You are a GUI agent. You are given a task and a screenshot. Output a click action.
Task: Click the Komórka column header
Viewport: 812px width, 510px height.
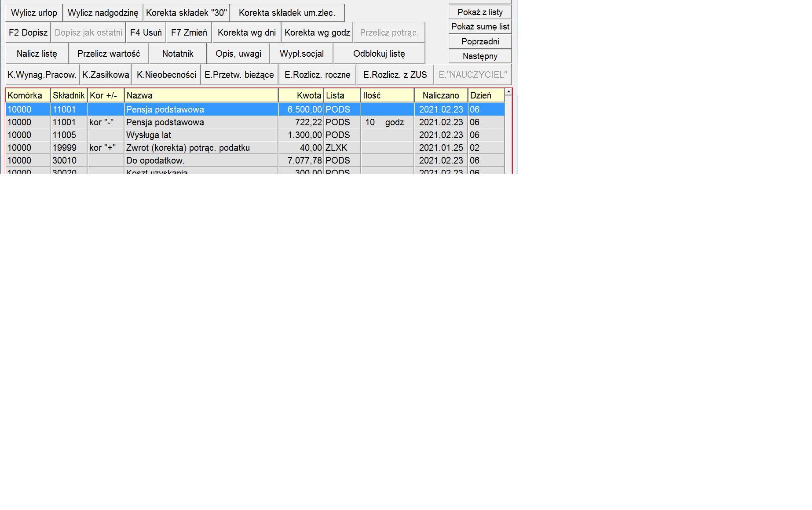[x=28, y=95]
